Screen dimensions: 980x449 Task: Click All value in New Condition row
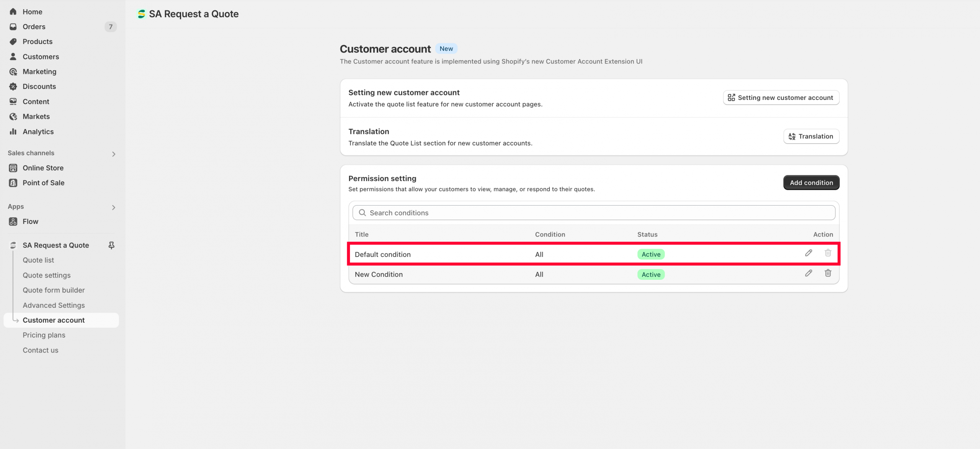pyautogui.click(x=539, y=274)
